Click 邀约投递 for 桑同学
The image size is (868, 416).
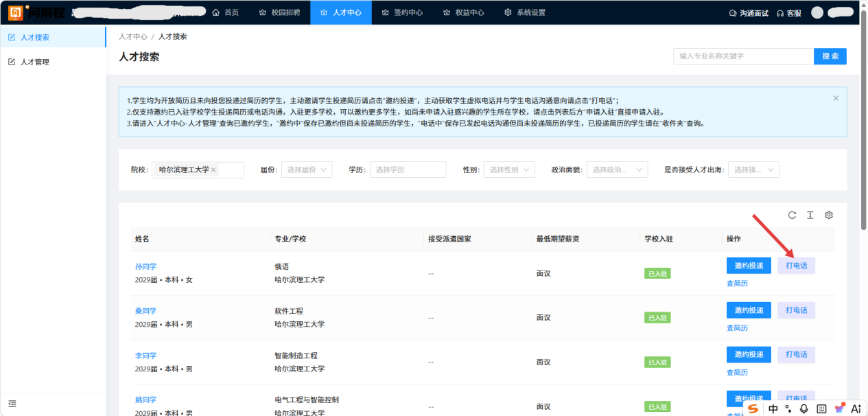749,310
